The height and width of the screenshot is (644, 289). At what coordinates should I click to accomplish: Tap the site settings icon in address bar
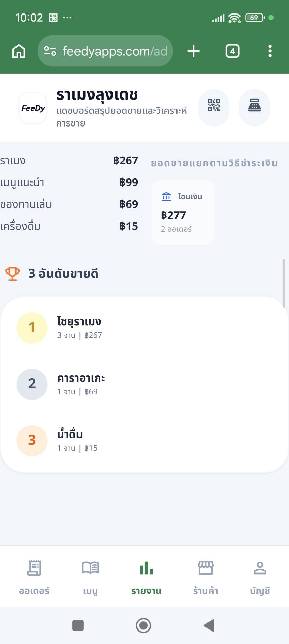tap(50, 51)
